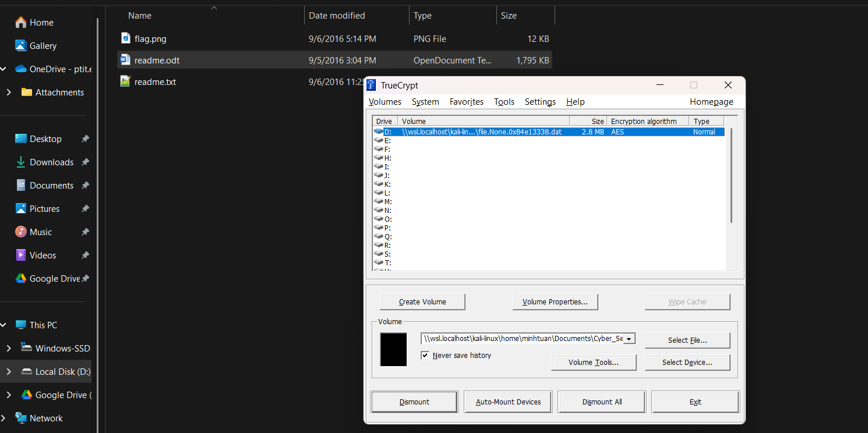Click the This PC monitor icon
Screen dimensions: 868x433
click(x=21, y=325)
